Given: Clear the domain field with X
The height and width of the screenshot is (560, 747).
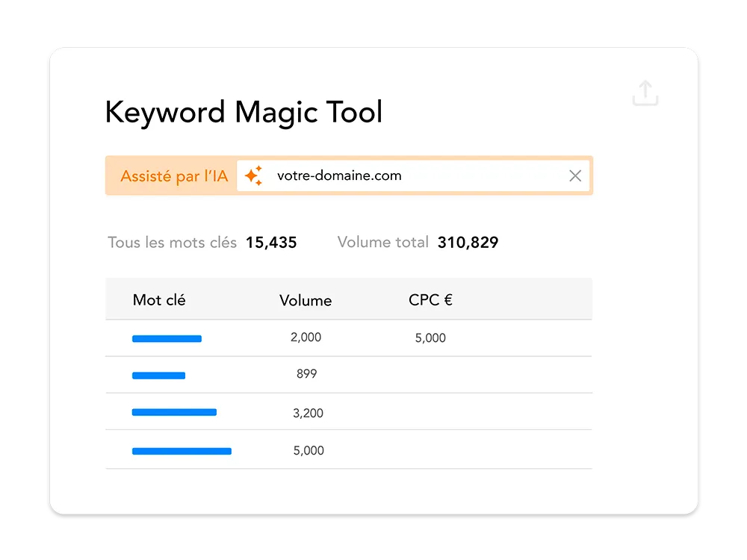Looking at the screenshot, I should coord(575,175).
